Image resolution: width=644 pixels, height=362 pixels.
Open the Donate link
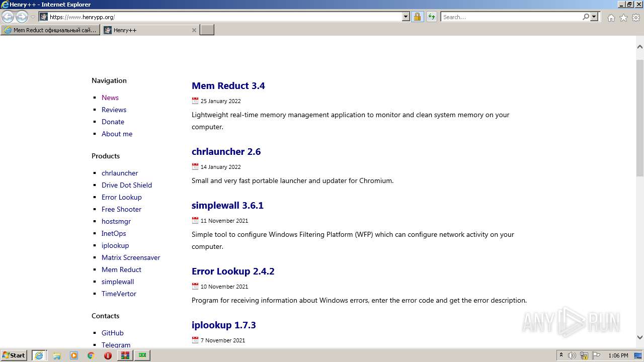[113, 122]
